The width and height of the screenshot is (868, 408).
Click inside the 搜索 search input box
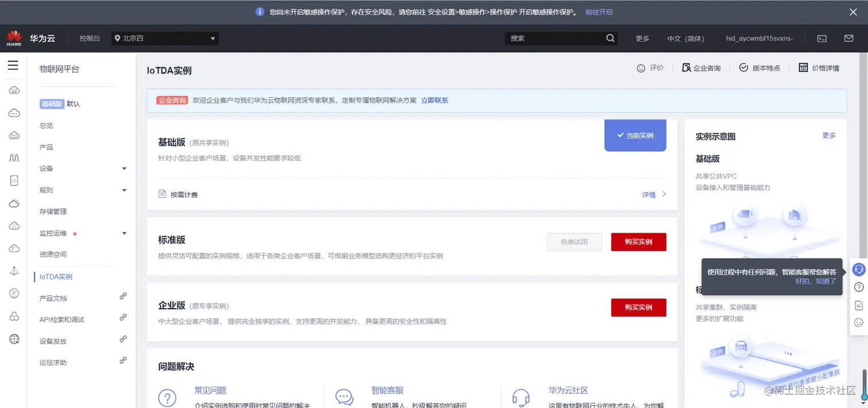pos(551,38)
